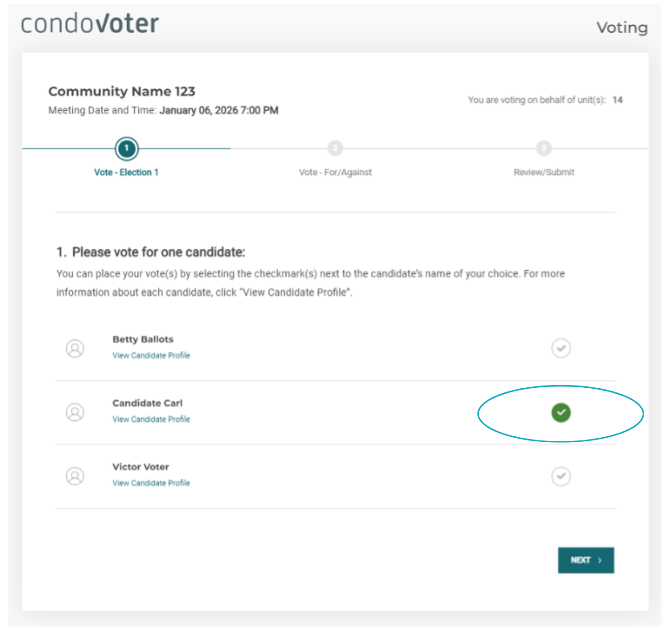Switch to Review/Submit step label

click(544, 172)
